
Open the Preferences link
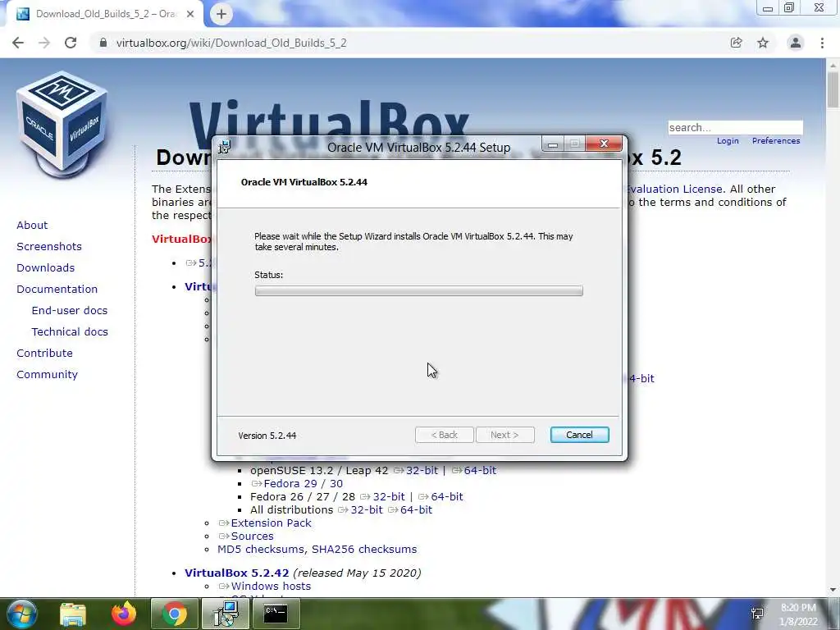(x=776, y=141)
